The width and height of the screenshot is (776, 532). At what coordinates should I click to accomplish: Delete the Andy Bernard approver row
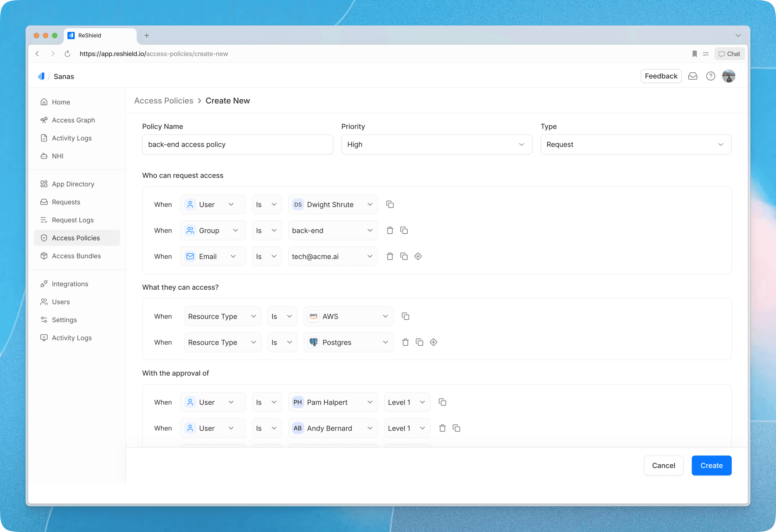(x=442, y=428)
